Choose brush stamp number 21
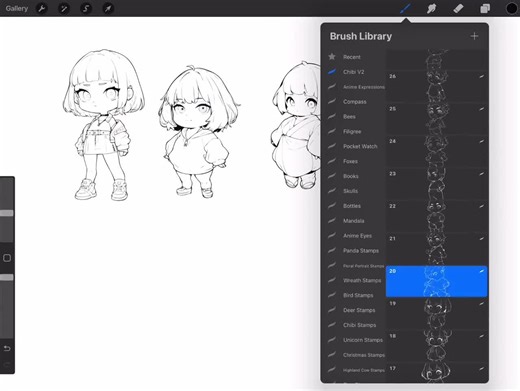The height and width of the screenshot is (391, 520). 437,249
